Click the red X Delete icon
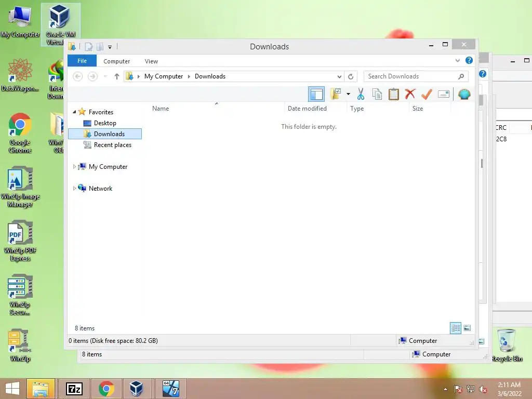The image size is (532, 399). click(410, 94)
